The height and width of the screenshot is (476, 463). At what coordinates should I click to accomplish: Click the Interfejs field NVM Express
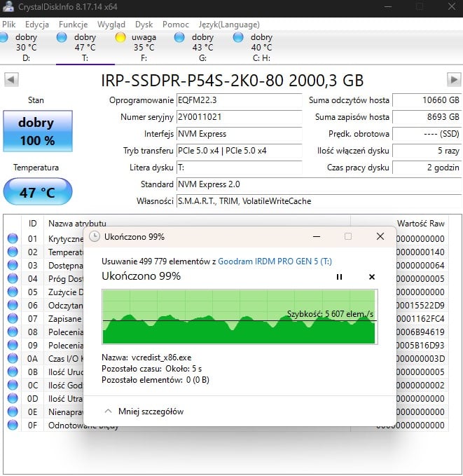coord(239,134)
